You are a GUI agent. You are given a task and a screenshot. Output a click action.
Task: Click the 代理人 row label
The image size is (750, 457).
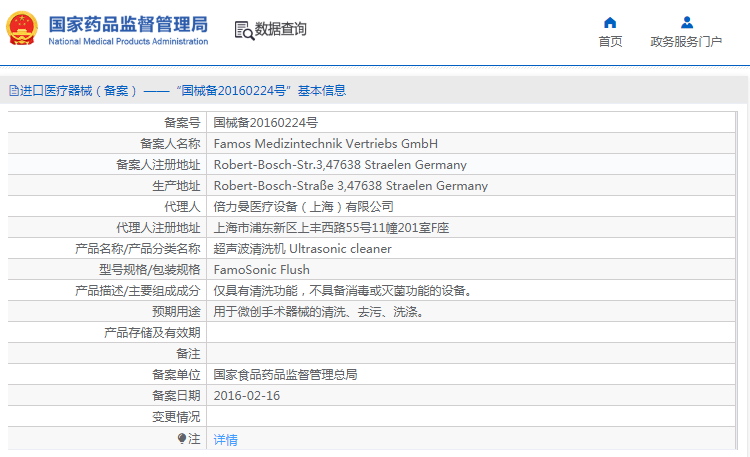(x=182, y=207)
